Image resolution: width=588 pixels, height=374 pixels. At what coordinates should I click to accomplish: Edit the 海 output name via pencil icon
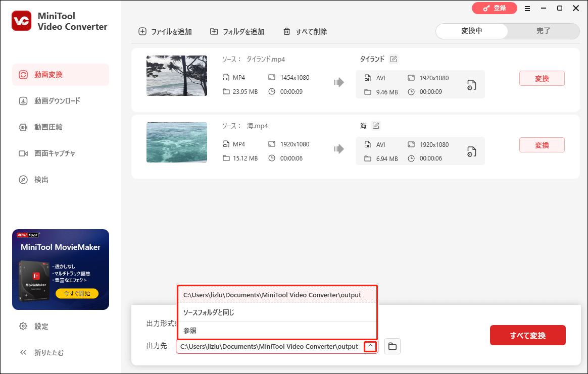[x=376, y=126]
